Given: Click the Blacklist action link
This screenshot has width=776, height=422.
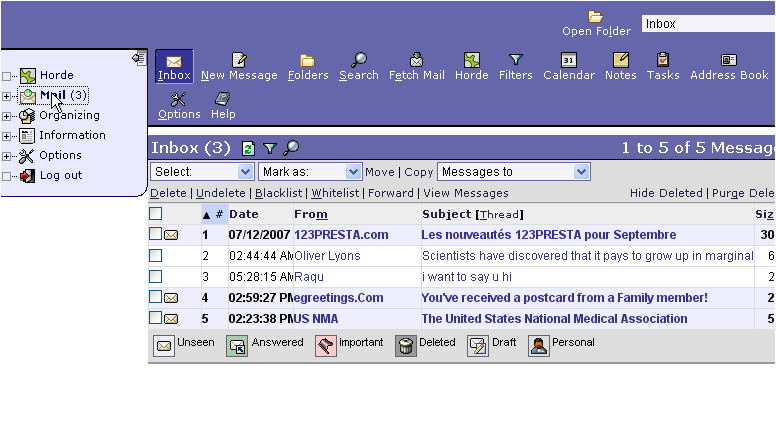Looking at the screenshot, I should pyautogui.click(x=278, y=193).
